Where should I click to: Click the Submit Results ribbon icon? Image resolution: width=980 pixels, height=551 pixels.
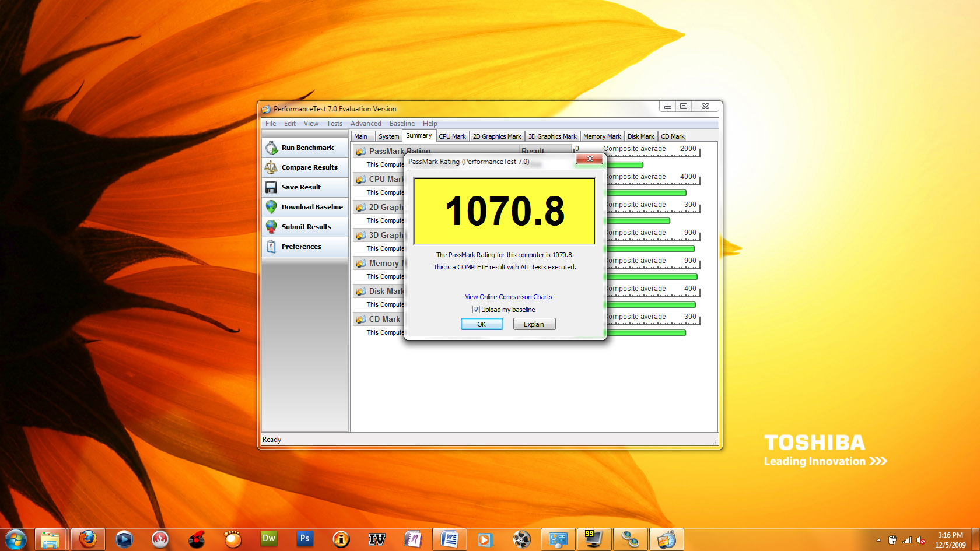click(x=271, y=227)
